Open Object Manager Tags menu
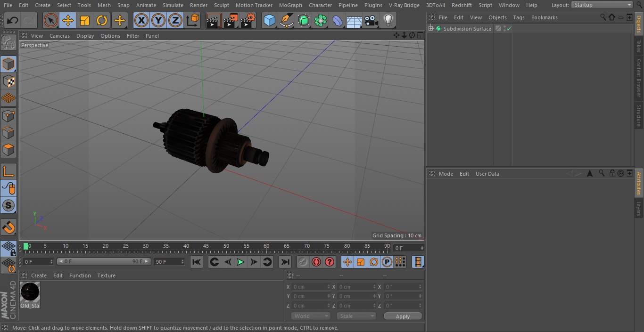The width and height of the screenshot is (644, 332). pyautogui.click(x=519, y=17)
